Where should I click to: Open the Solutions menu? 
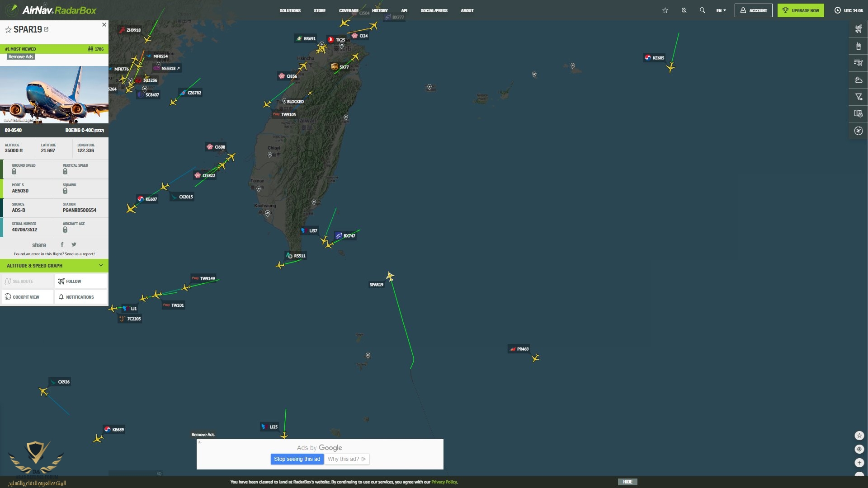[x=290, y=10]
